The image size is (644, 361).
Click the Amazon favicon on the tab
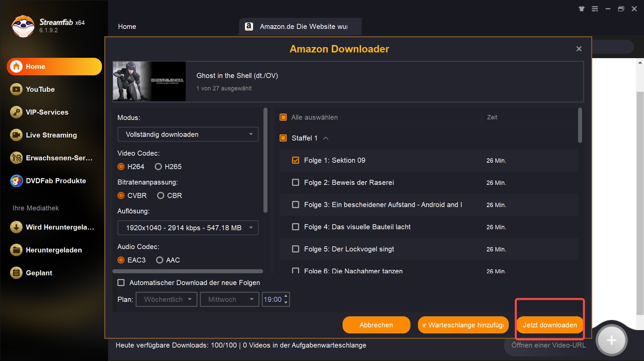[x=249, y=27]
